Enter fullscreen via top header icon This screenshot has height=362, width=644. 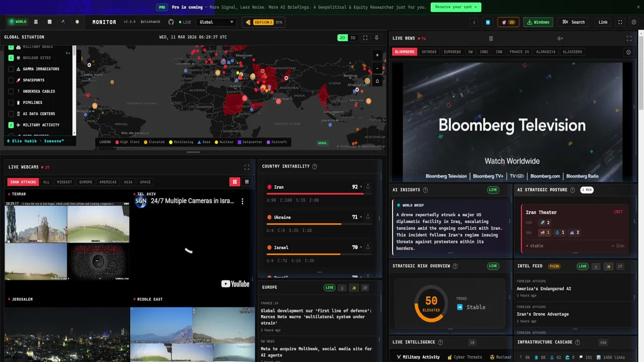tap(620, 22)
